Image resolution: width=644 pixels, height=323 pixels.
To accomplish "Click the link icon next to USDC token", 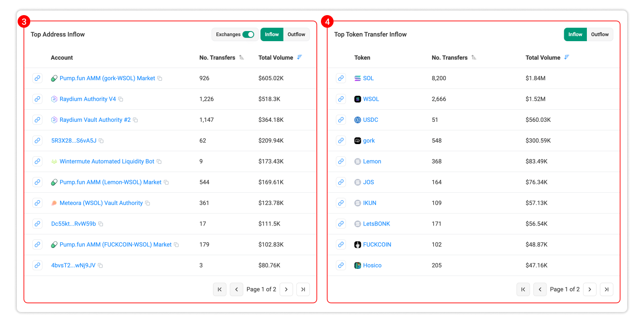I will [x=341, y=120].
